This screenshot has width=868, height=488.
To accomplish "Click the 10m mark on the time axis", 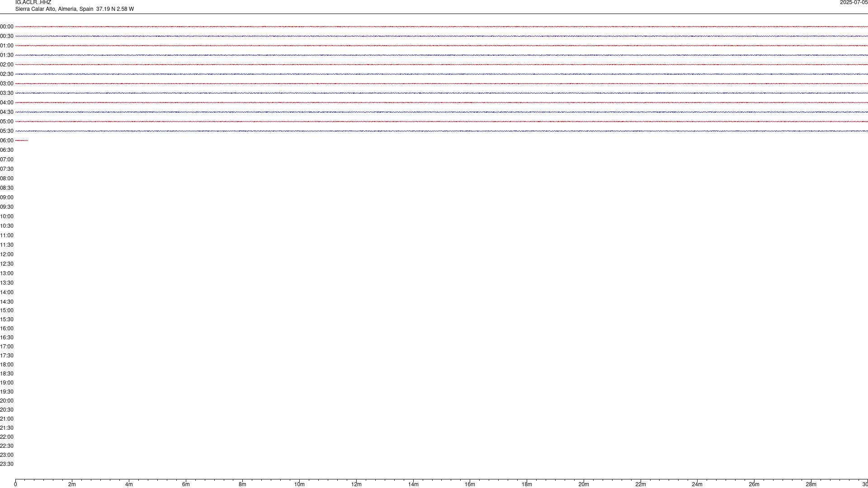I will pos(299,484).
